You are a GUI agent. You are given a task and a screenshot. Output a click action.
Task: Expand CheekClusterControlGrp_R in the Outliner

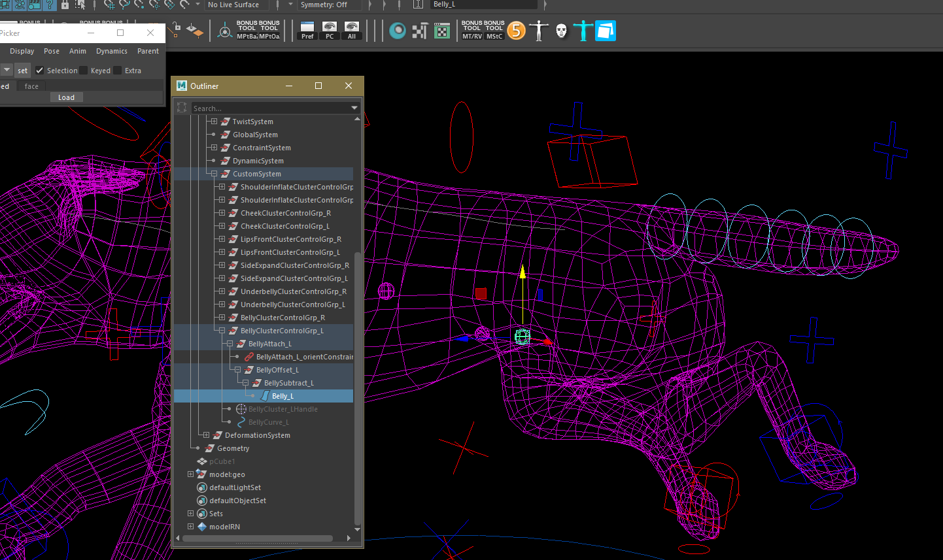[x=222, y=213]
